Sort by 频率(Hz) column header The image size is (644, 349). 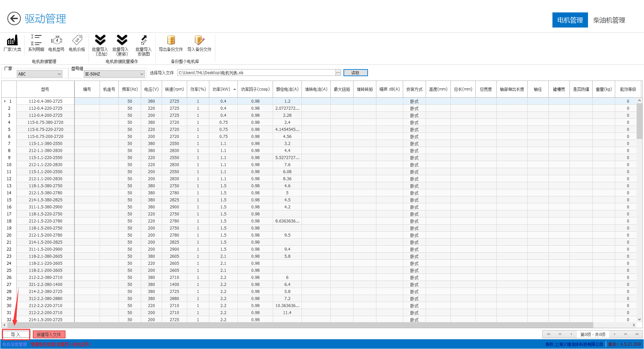130,89
